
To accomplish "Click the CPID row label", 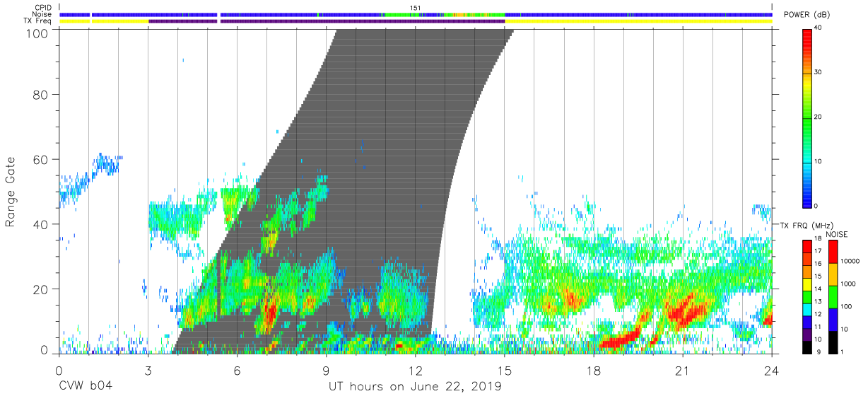I will click(43, 8).
